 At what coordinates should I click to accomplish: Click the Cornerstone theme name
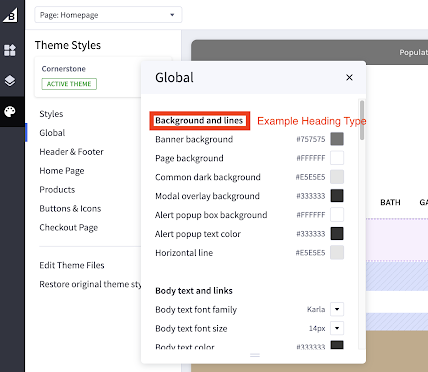point(64,69)
